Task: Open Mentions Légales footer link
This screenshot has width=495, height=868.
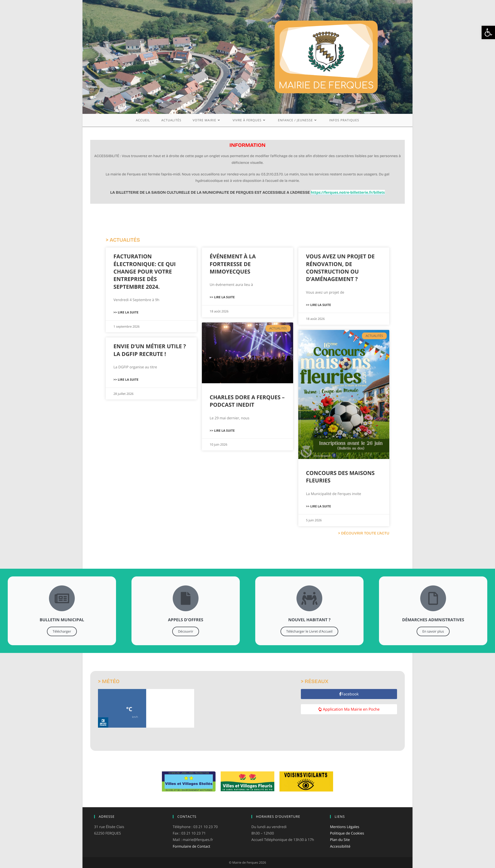Action: coord(344,827)
